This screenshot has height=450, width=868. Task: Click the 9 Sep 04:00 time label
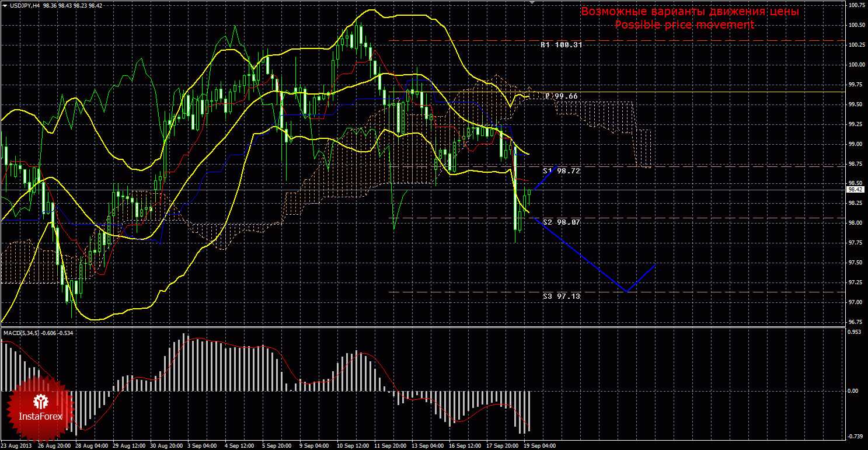pyautogui.click(x=315, y=445)
